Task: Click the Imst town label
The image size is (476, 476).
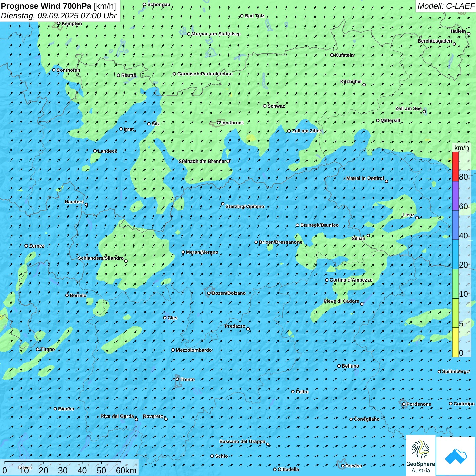Action: (x=129, y=129)
